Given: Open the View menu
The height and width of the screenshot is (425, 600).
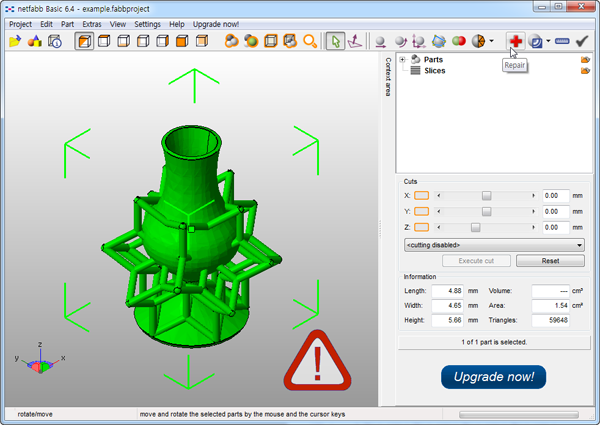Looking at the screenshot, I should [118, 24].
